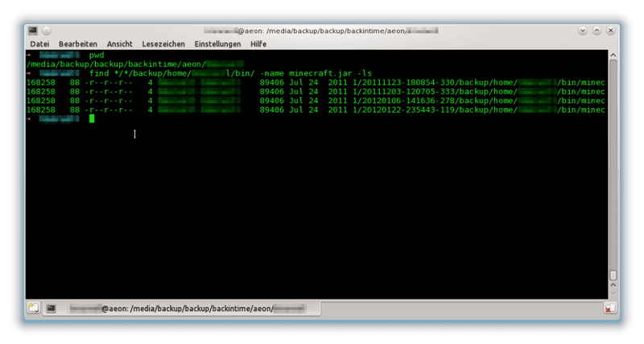Click the window title bar text
Image resolution: width=644 pixels, height=344 pixels.
pyautogui.click(x=322, y=30)
